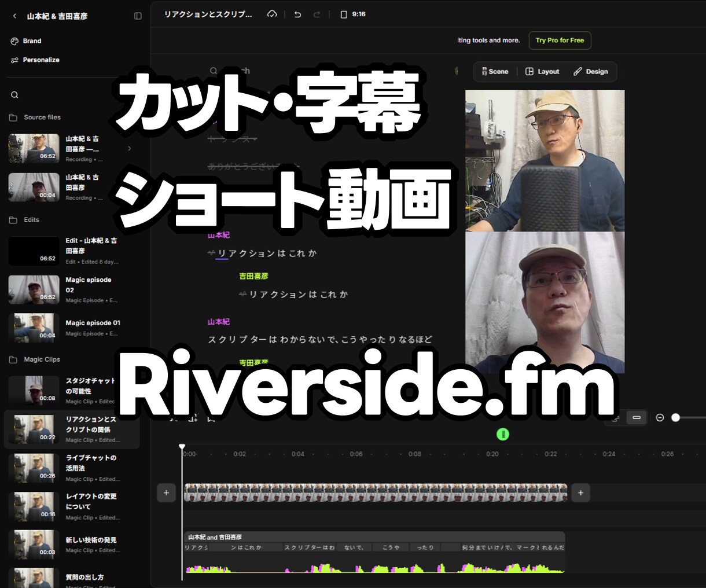This screenshot has width=706, height=588.
Task: Undo the last edit
Action: point(297,14)
